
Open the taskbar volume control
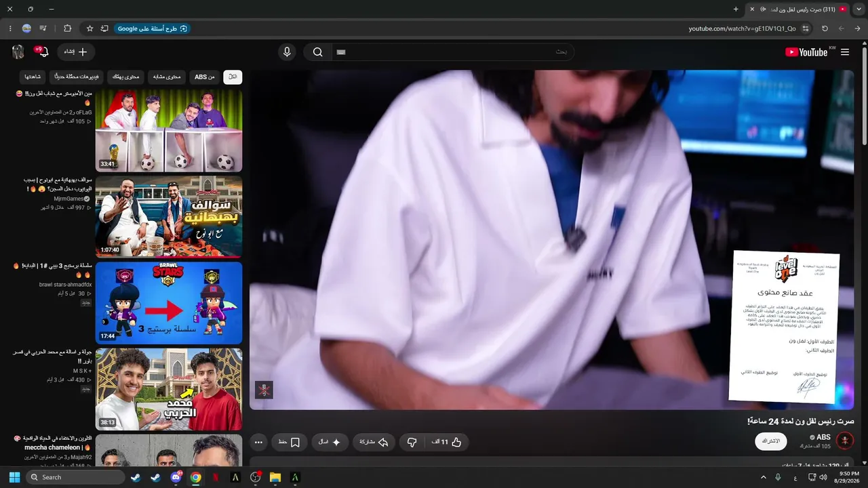tap(823, 477)
